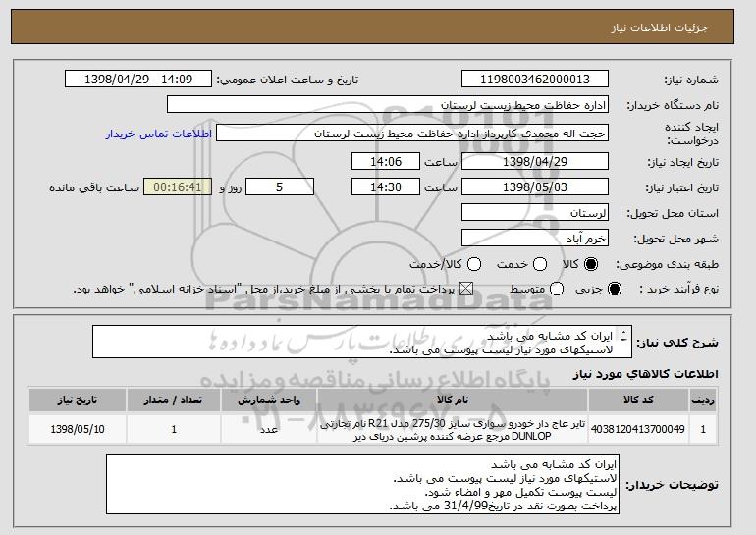Click the buyer notes text area
Viewport: 756px width, 535px height.
(362, 484)
